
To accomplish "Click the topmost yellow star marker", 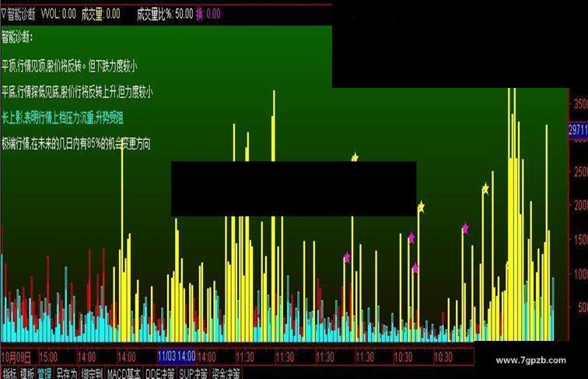I will pyautogui.click(x=355, y=157).
